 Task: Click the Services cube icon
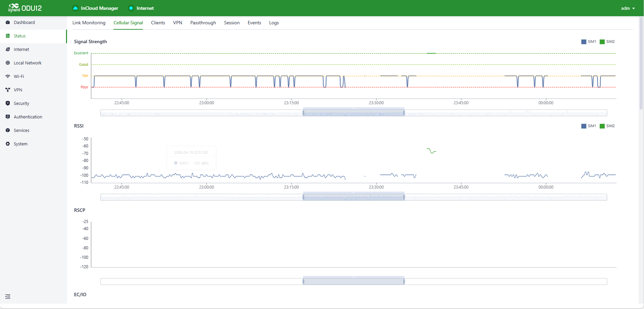tap(8, 131)
